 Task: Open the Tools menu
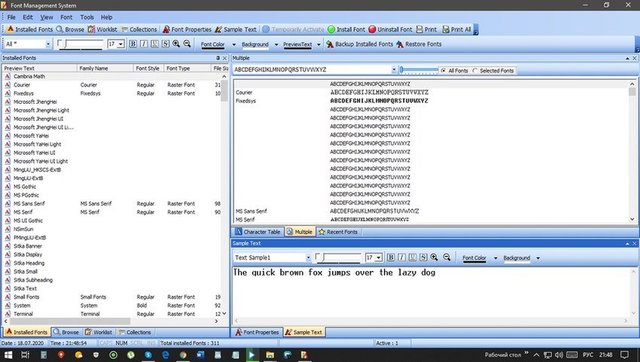(x=87, y=17)
